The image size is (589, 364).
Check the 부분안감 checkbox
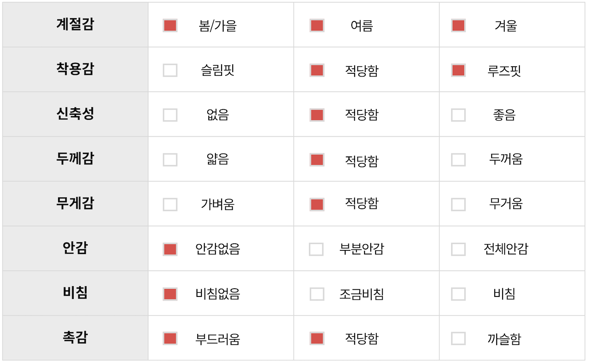pos(316,249)
